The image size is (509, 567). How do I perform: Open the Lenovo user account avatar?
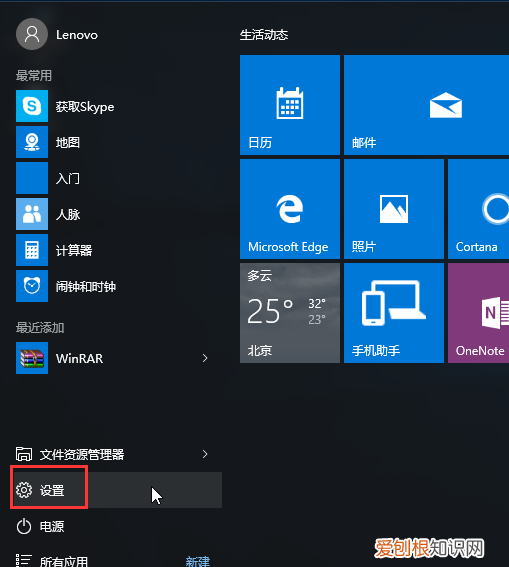pyautogui.click(x=32, y=34)
